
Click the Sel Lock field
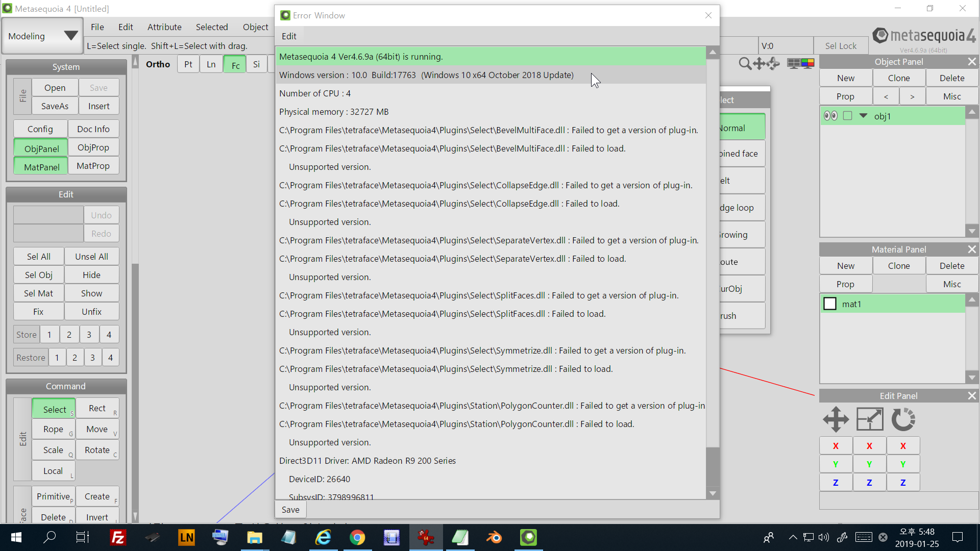point(841,46)
